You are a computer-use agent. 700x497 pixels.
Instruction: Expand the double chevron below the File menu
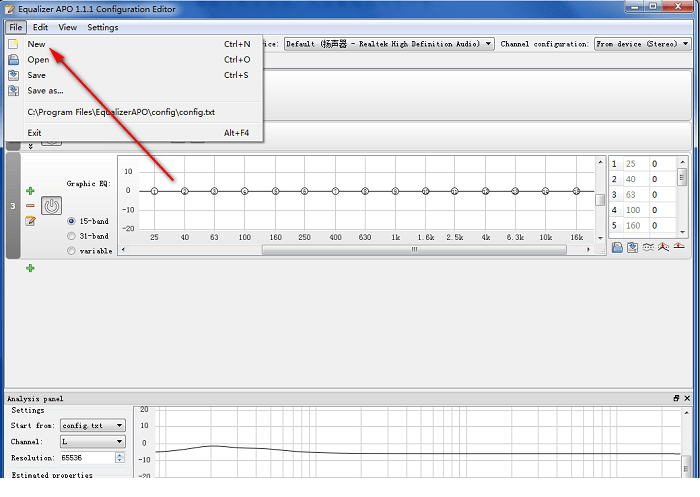[30, 146]
